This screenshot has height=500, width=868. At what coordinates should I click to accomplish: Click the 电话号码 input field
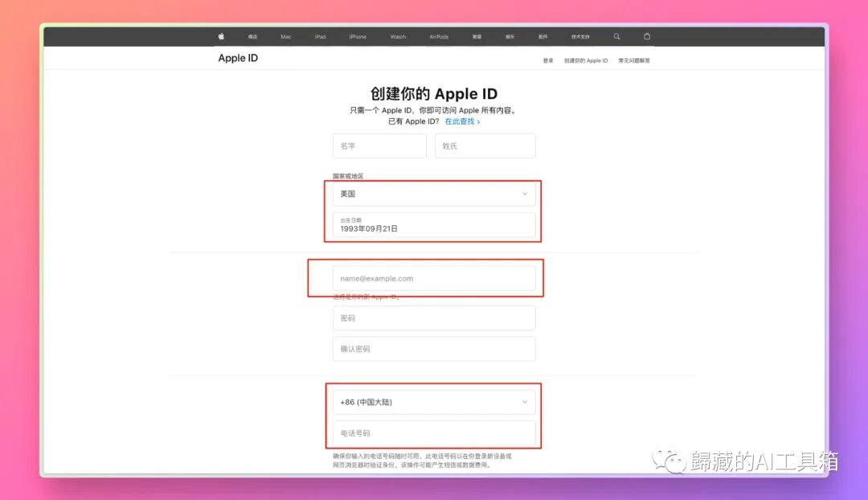(x=434, y=433)
